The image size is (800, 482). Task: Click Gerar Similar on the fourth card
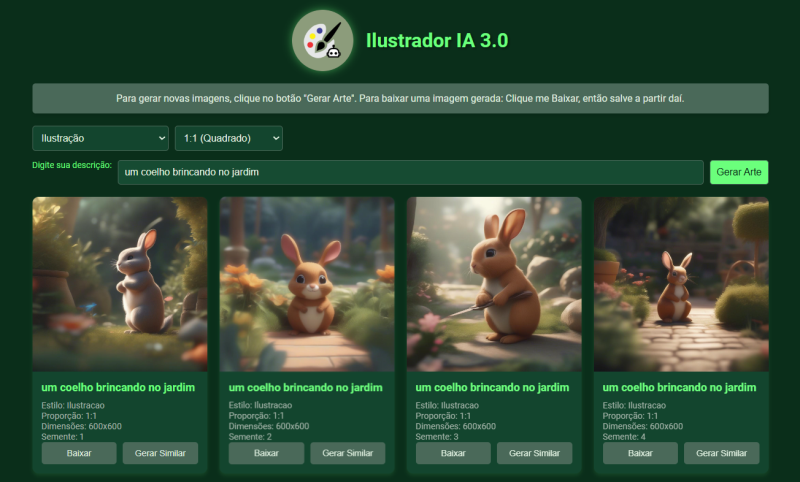[721, 453]
